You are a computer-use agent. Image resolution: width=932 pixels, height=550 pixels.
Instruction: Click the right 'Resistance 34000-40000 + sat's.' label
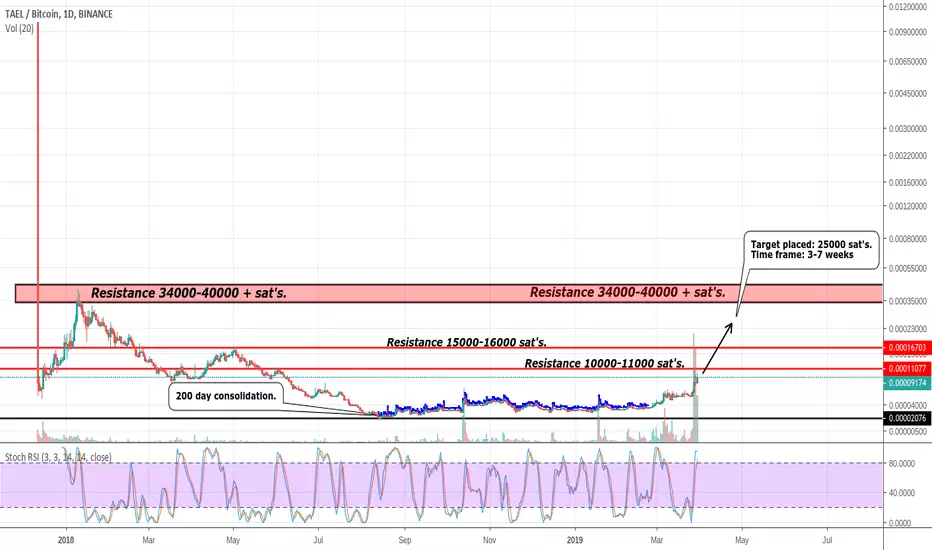click(628, 292)
